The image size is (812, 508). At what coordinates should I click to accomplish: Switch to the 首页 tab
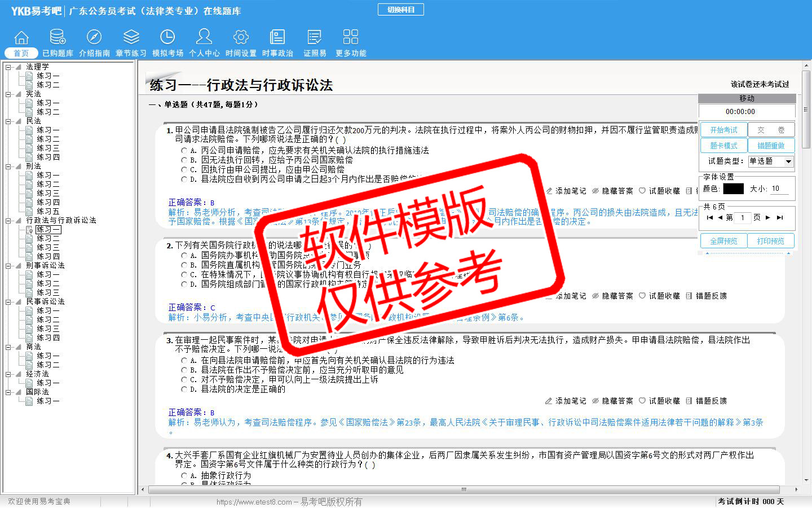pyautogui.click(x=21, y=53)
